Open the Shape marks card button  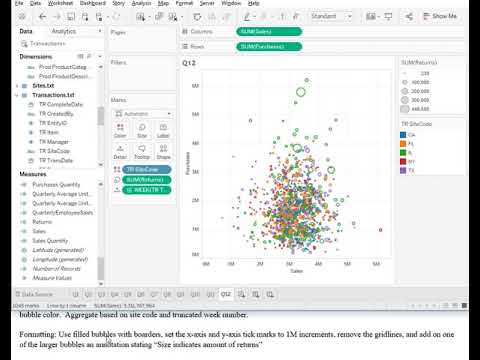coord(163,152)
